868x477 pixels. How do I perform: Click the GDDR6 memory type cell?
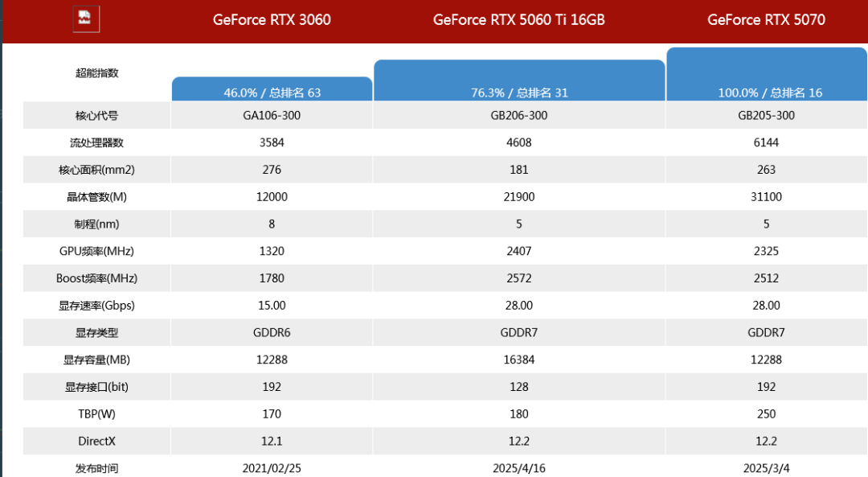pos(272,332)
